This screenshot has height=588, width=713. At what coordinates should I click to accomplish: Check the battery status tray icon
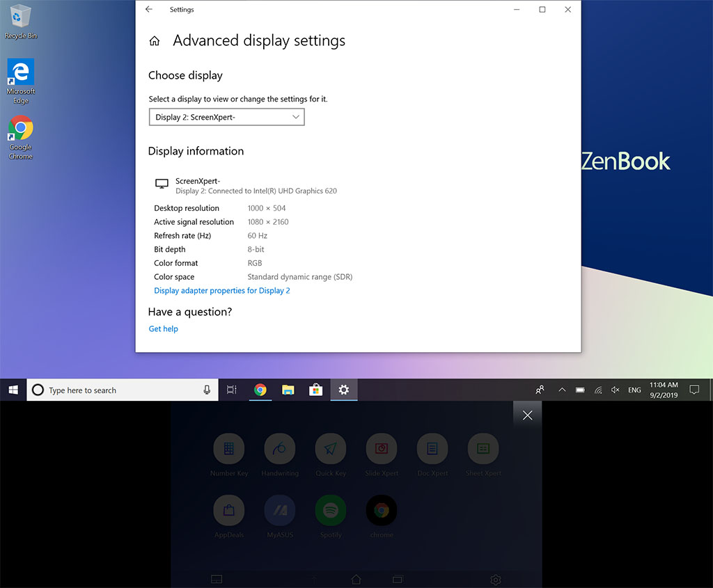[580, 390]
